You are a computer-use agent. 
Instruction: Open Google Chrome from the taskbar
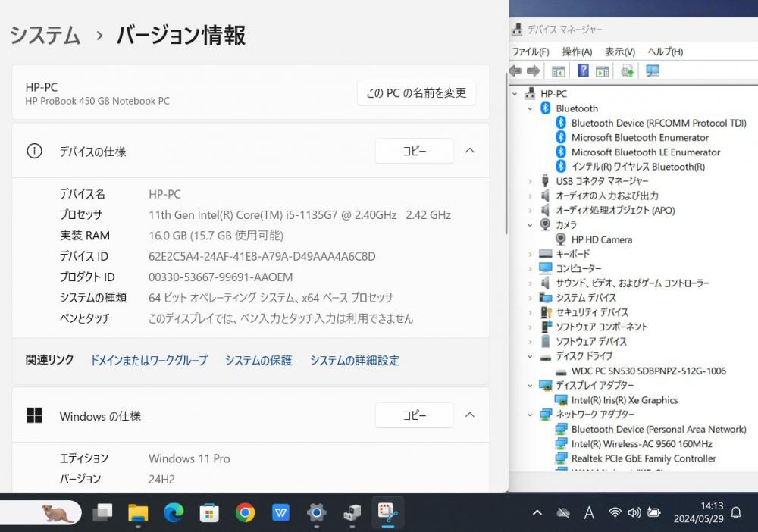click(245, 512)
